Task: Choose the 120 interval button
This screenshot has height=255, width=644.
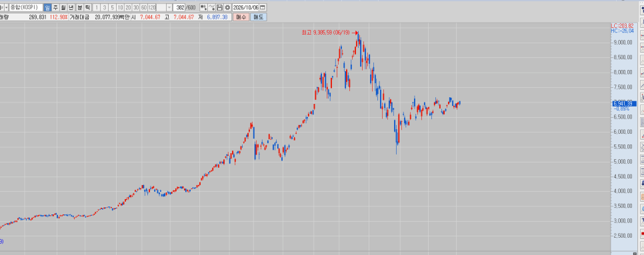Action: pos(151,7)
